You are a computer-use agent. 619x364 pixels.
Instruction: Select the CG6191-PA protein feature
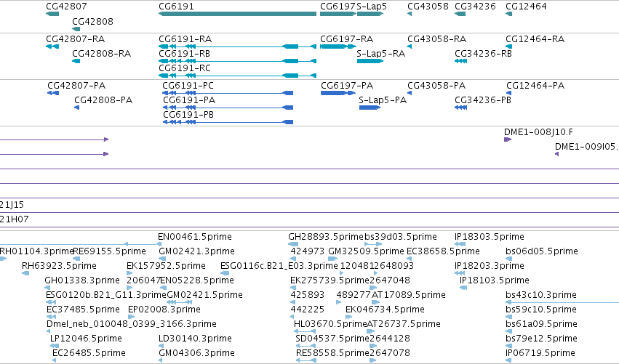228,108
